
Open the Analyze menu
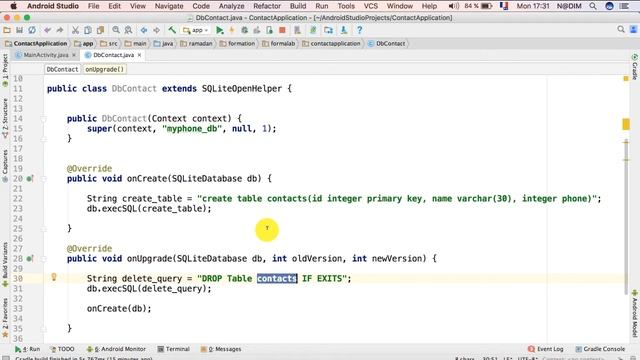231,6
